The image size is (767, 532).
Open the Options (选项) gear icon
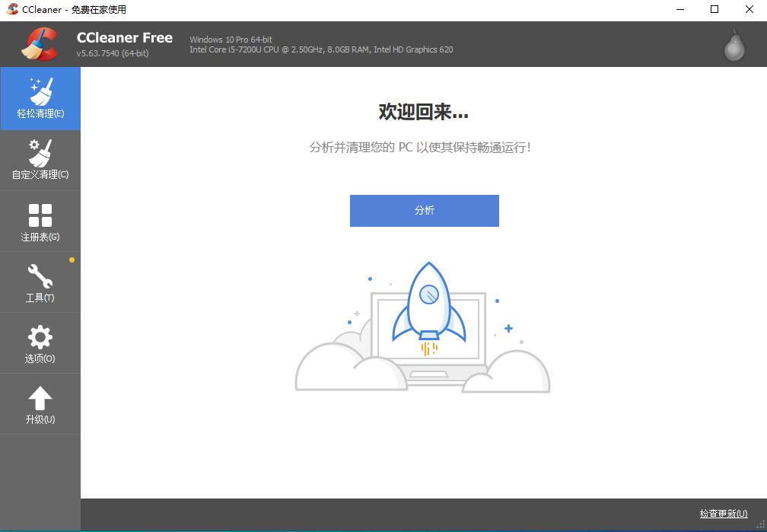[x=40, y=337]
